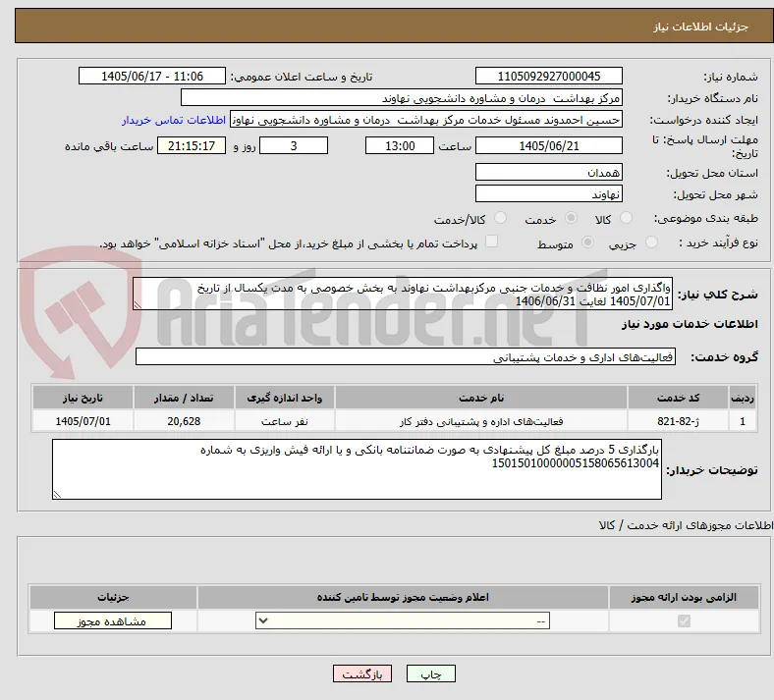Click the need date cell 1405/07/01
The width and height of the screenshot is (774, 700).
(x=83, y=421)
